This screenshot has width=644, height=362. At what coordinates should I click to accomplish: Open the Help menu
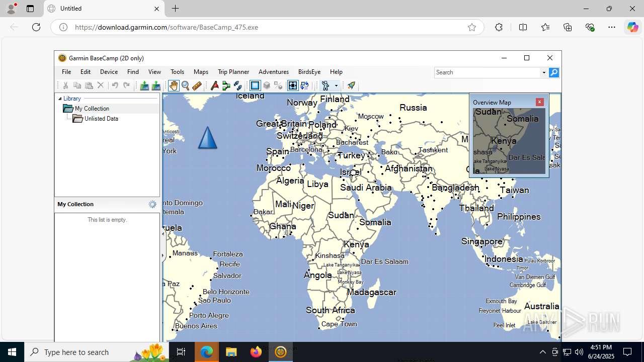(x=336, y=72)
